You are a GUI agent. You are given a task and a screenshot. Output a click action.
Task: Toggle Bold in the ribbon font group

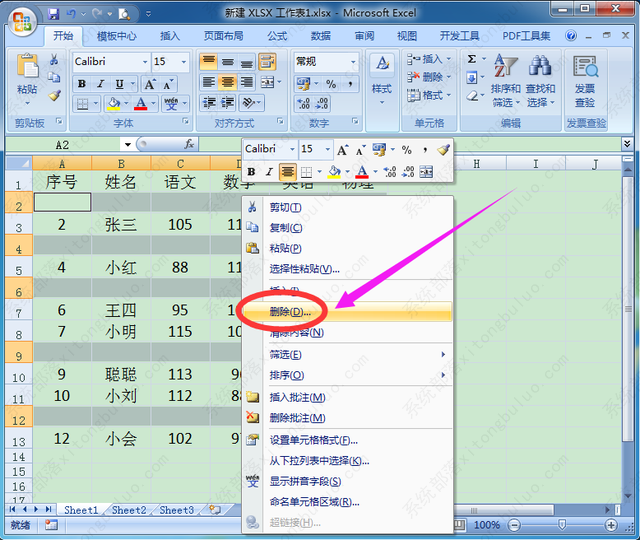[82, 83]
